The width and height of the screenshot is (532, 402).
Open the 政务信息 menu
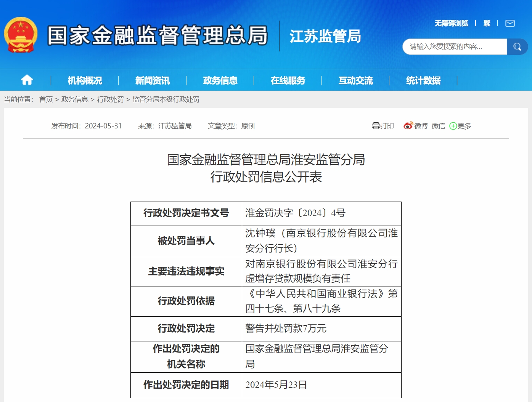[x=220, y=80]
